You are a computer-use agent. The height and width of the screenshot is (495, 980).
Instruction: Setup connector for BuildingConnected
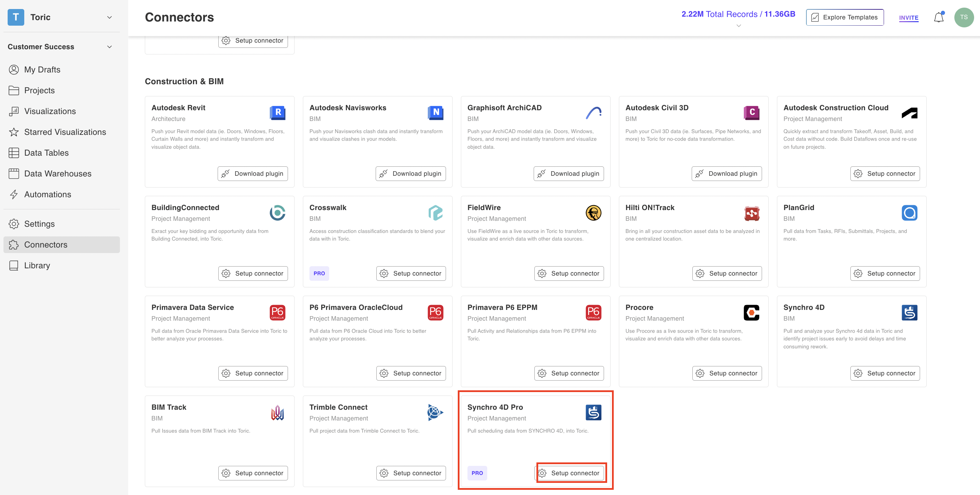(253, 273)
